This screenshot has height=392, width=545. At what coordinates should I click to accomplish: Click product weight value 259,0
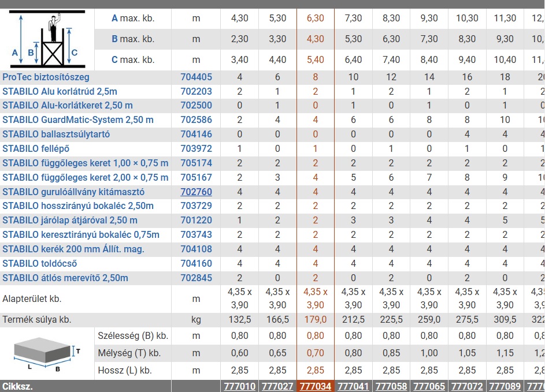[x=429, y=319]
